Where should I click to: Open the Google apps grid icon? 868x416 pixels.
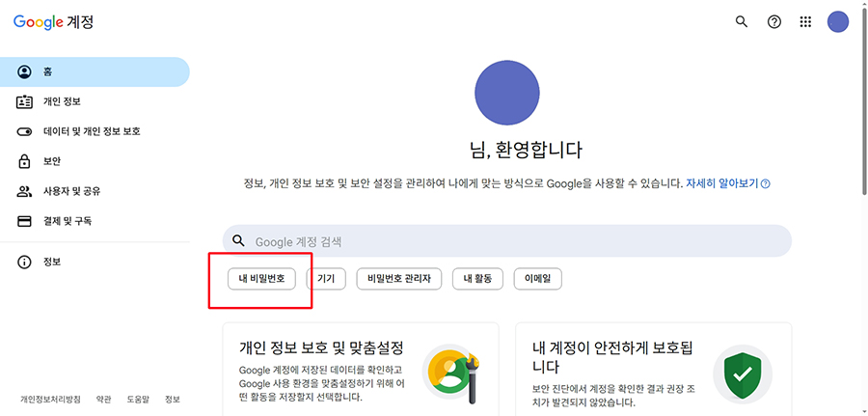click(805, 21)
